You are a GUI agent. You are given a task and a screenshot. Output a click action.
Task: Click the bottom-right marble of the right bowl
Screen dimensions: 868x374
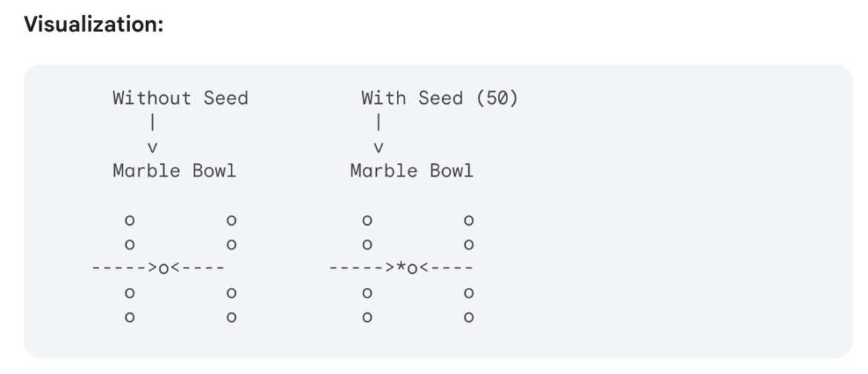[x=469, y=318]
